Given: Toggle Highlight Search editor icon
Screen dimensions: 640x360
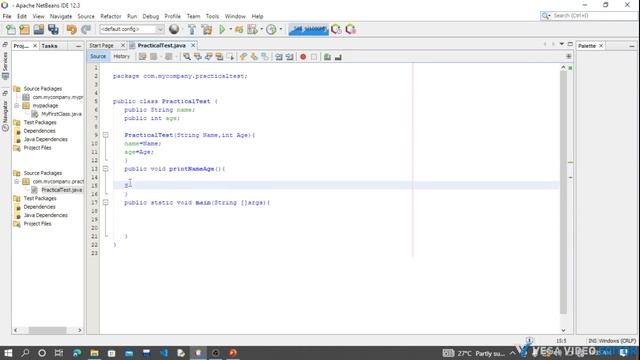Looking at the screenshot, I should [219, 57].
